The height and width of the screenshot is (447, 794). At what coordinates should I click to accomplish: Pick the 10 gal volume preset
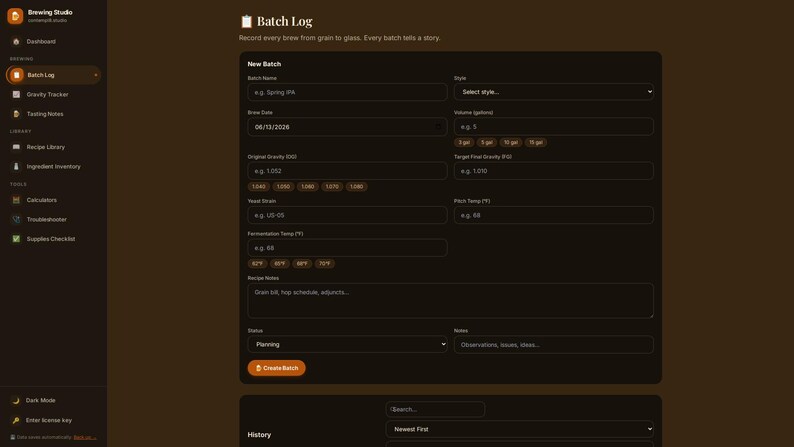point(510,142)
